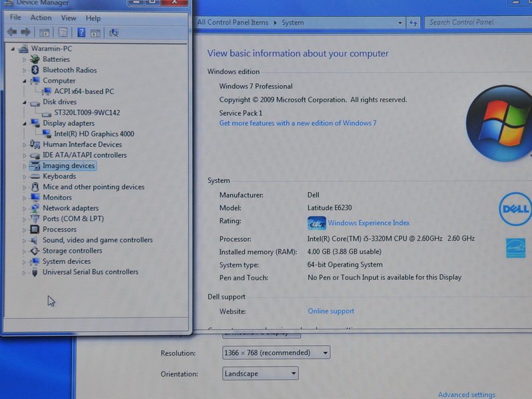Screen dimensions: 532x399
Task: Collapse the Disk drives node
Action: [x=25, y=102]
